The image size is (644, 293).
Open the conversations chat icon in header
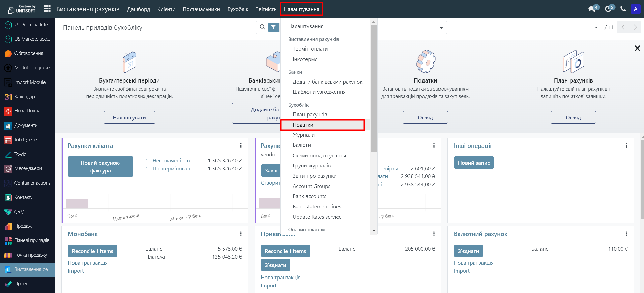tap(592, 9)
